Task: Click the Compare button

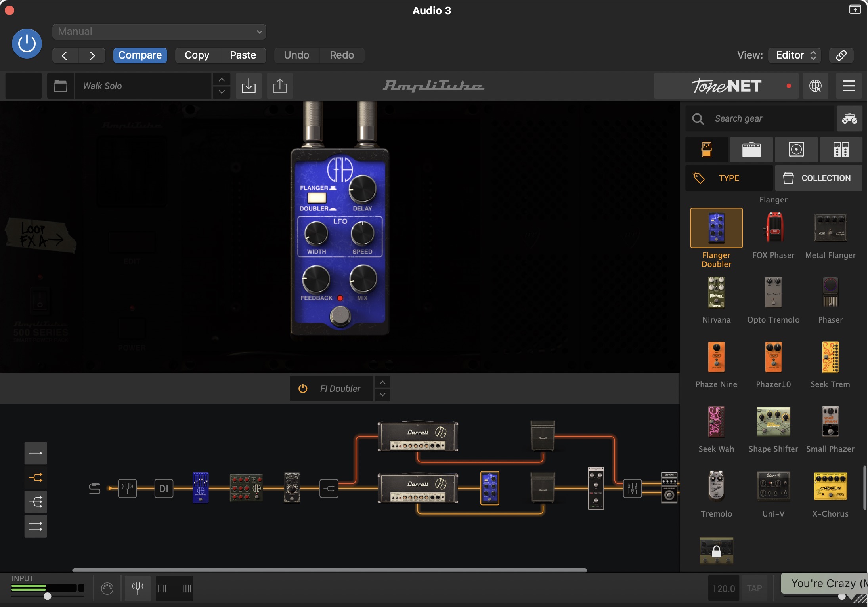Action: point(140,55)
